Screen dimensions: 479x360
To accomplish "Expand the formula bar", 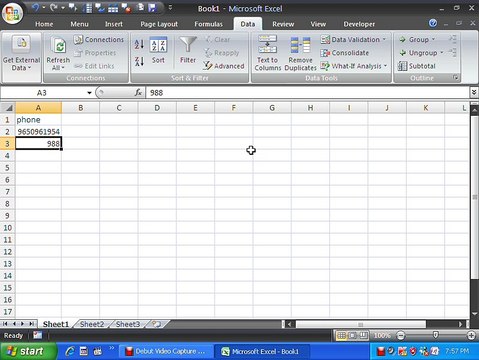I will click(x=474, y=92).
